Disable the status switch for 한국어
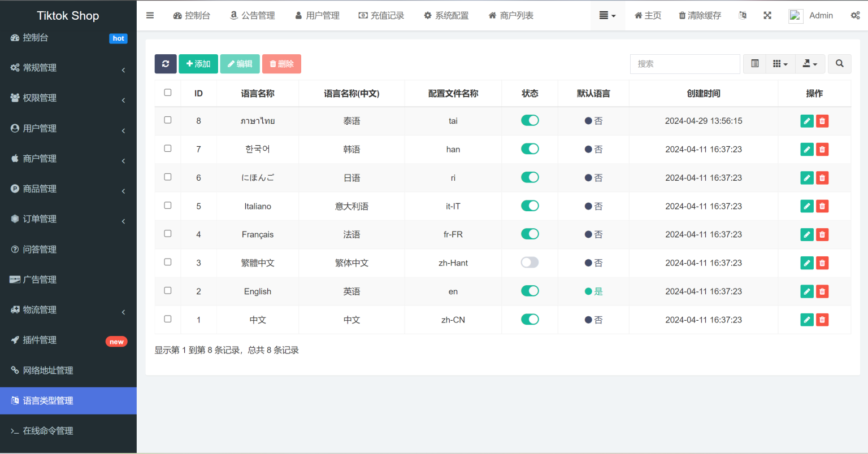The height and width of the screenshot is (454, 868). click(530, 149)
